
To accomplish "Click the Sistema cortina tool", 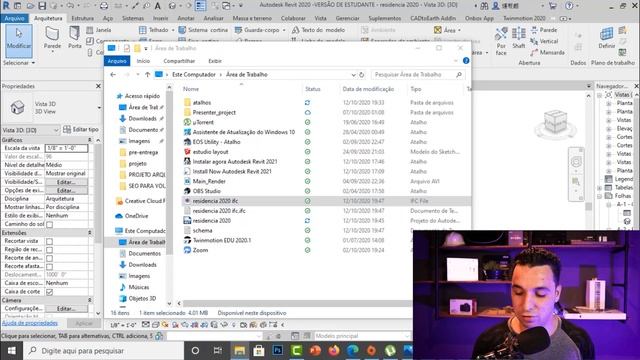I will (203, 30).
